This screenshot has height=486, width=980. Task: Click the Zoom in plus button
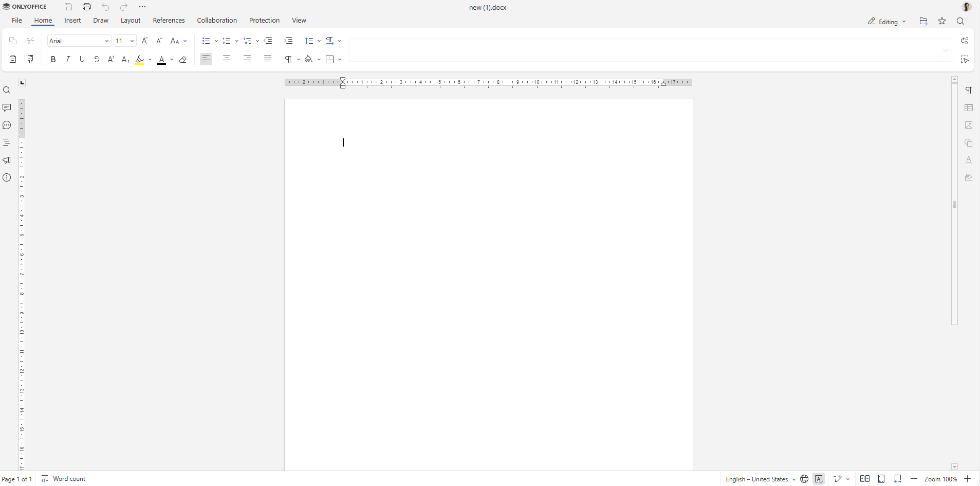968,479
